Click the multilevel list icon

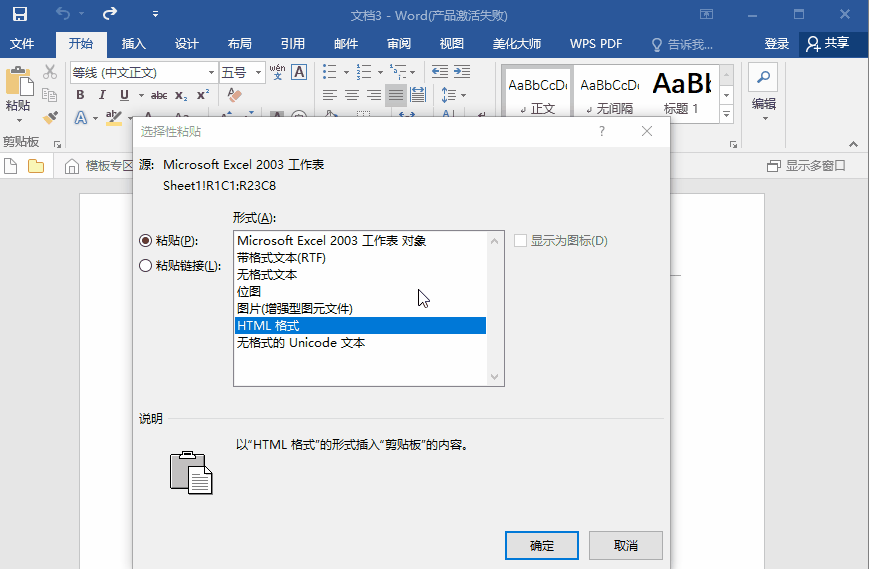click(397, 72)
